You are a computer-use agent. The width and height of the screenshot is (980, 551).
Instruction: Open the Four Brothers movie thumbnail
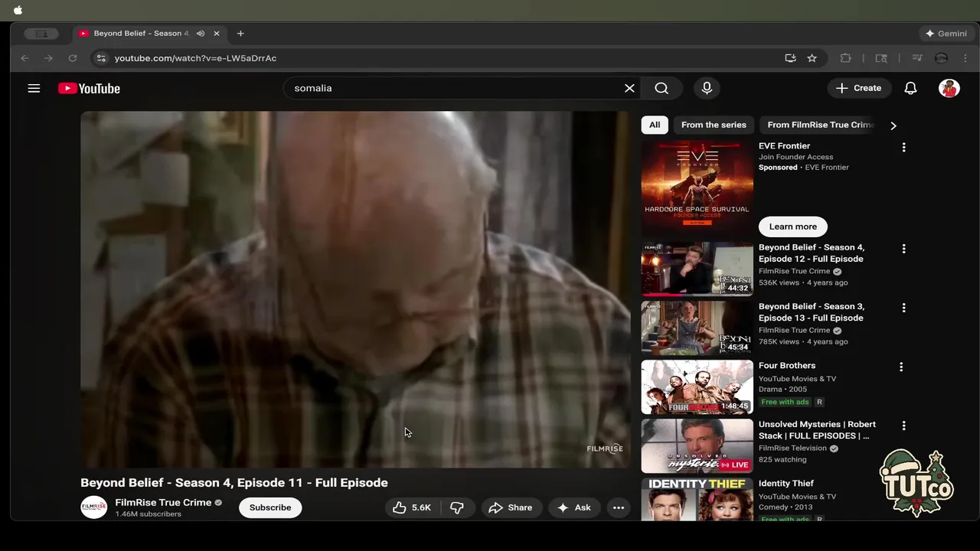[697, 386]
